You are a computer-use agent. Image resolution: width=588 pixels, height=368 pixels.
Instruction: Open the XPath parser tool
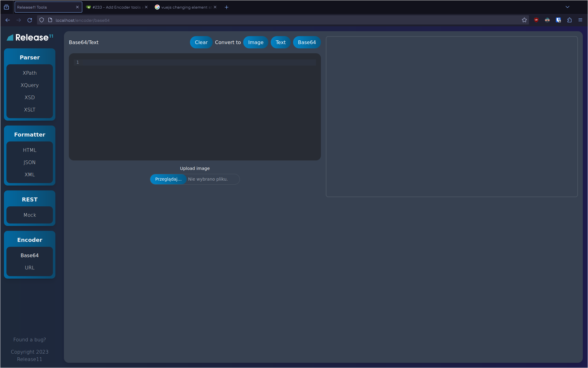[x=30, y=73]
